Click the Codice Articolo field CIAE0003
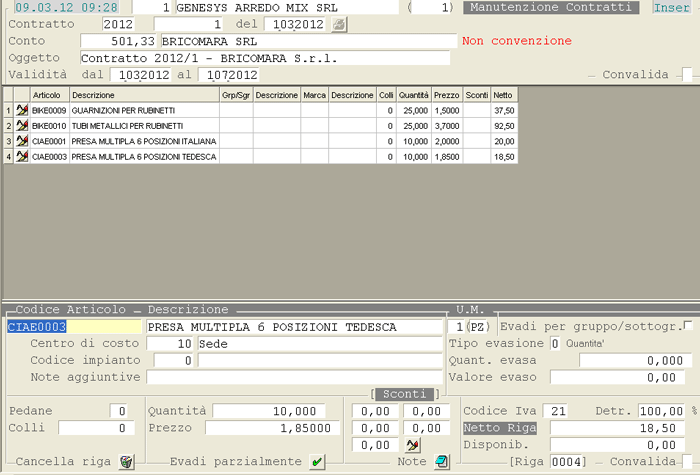Screen dimensions: 700x475 (74, 327)
